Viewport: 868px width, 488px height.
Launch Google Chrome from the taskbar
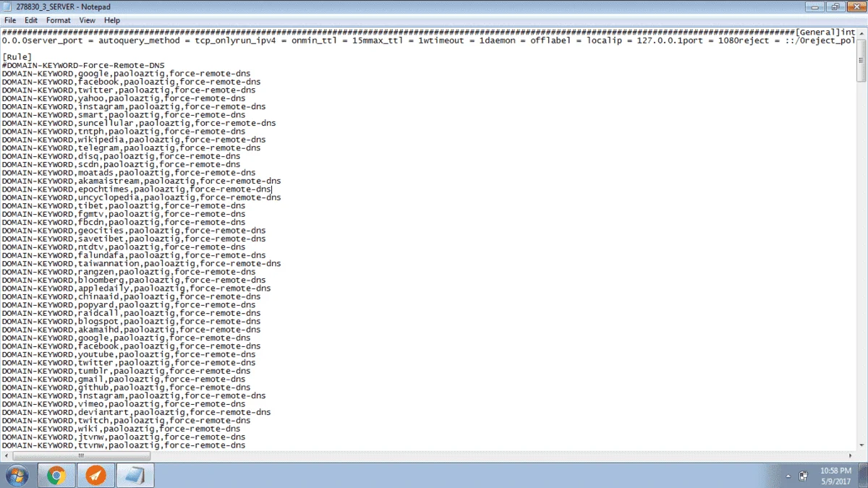click(x=56, y=476)
